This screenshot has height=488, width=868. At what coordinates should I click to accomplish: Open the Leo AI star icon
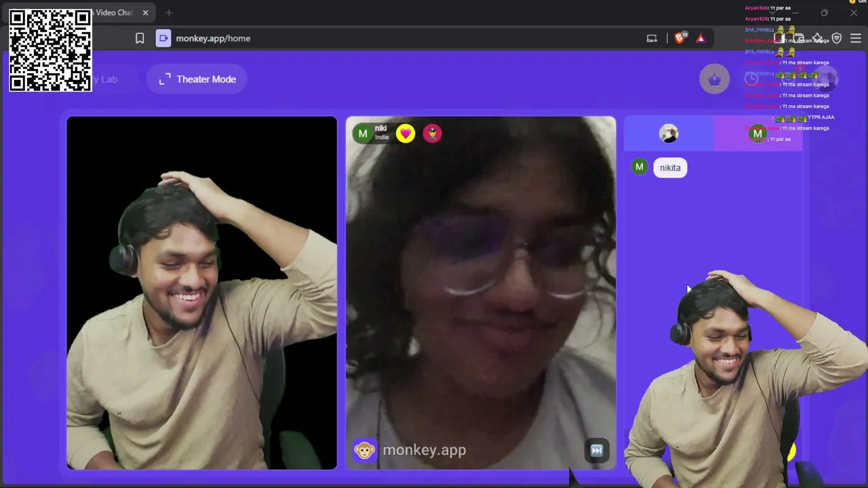818,39
